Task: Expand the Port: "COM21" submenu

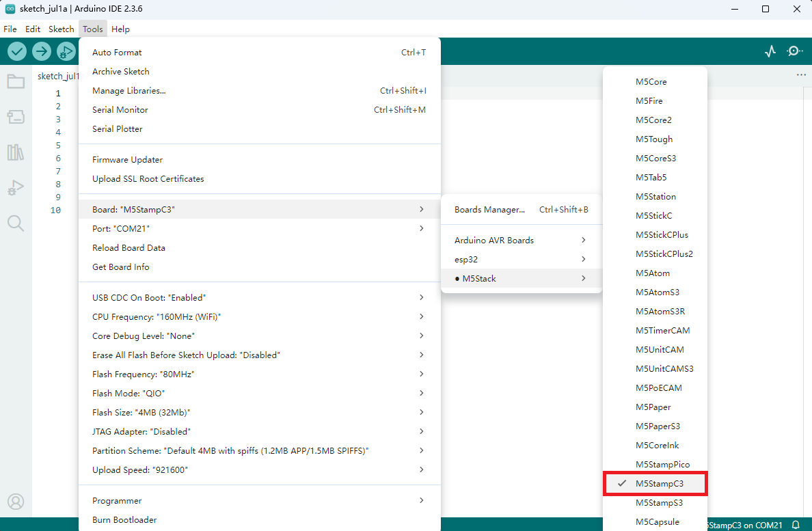Action: 260,228
